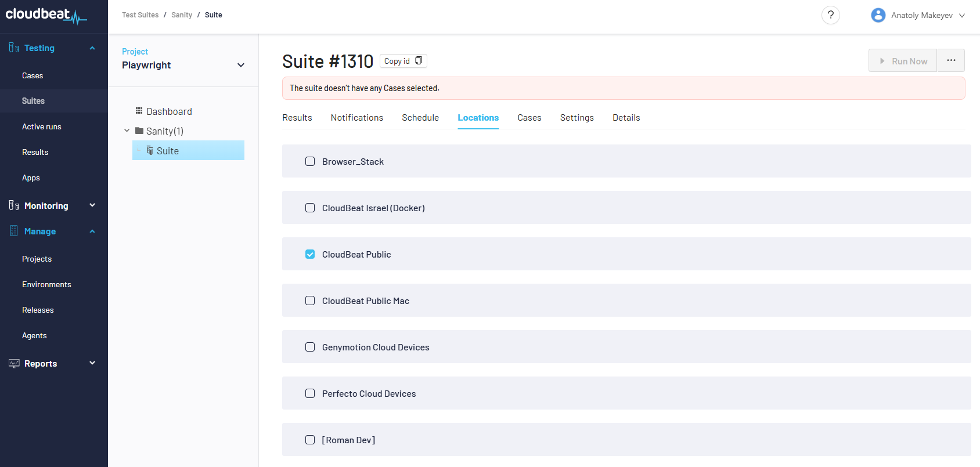Image resolution: width=980 pixels, height=467 pixels.
Task: Open the Anatoly Makeyev user menu arrow
Action: (x=962, y=16)
